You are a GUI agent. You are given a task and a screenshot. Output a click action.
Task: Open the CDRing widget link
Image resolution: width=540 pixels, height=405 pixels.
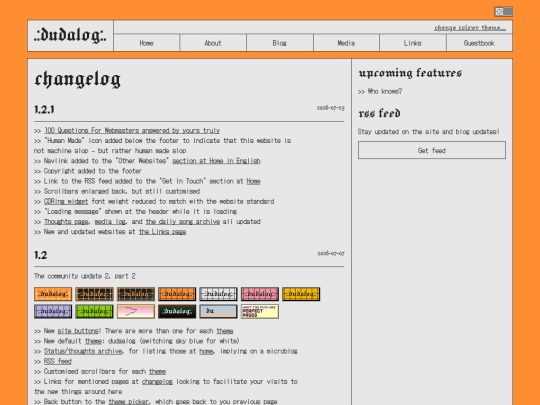point(66,201)
